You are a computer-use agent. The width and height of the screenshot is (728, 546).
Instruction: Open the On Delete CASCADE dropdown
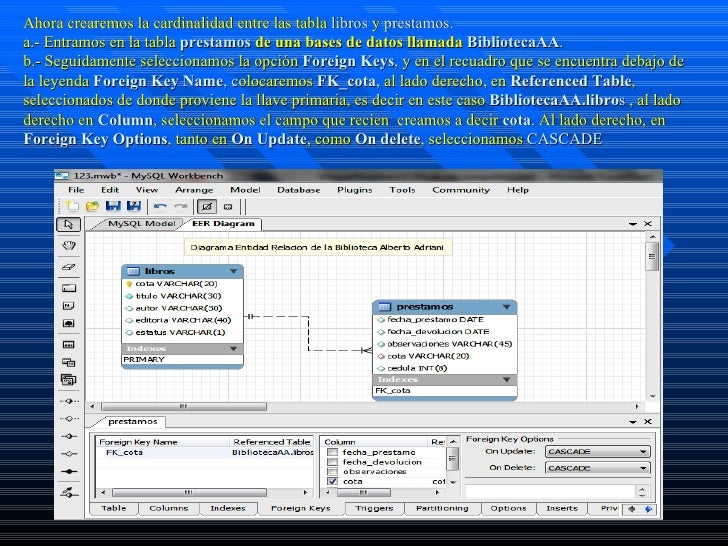pos(598,468)
